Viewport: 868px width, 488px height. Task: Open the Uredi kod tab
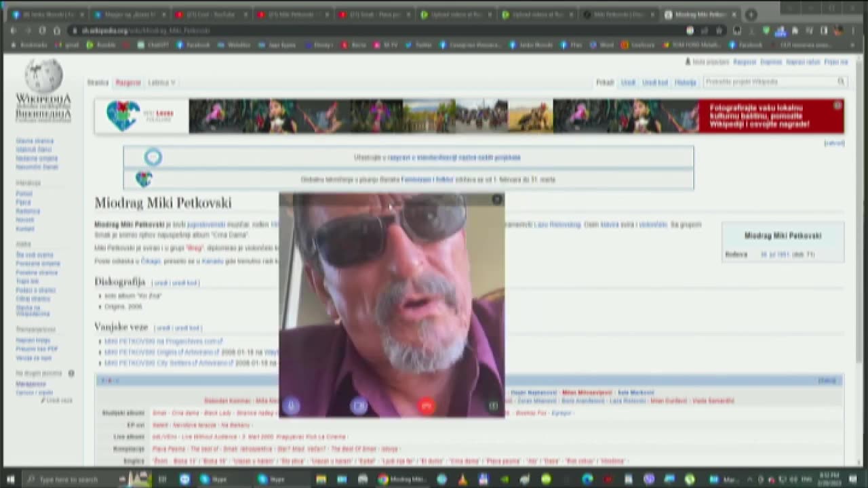tap(655, 83)
